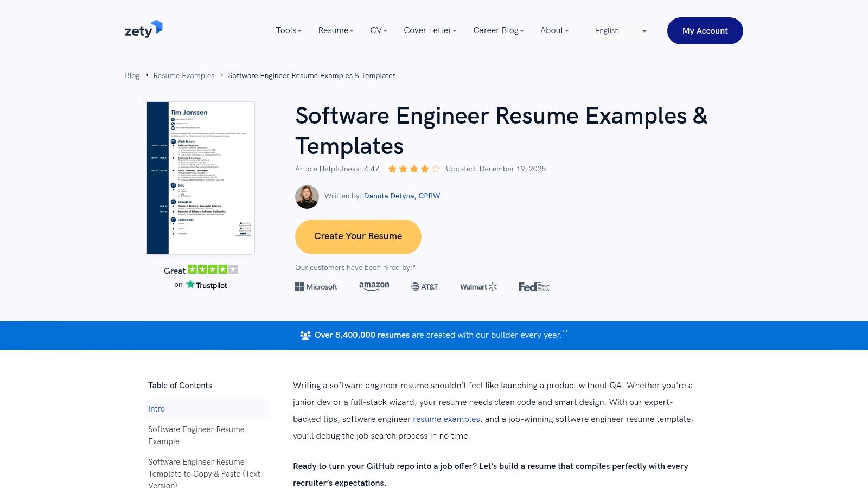The height and width of the screenshot is (488, 868).
Task: Open the Tools dropdown menu
Action: (x=288, y=30)
